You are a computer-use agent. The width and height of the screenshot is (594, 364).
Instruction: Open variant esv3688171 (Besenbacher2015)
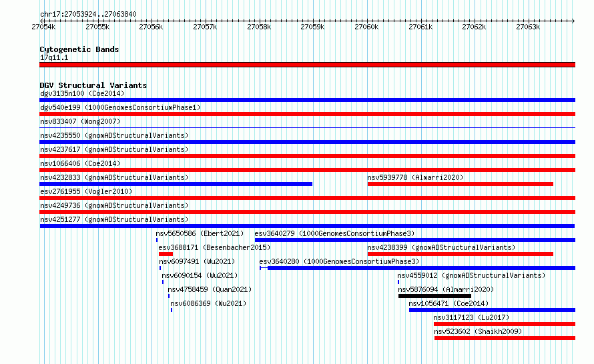(214, 247)
